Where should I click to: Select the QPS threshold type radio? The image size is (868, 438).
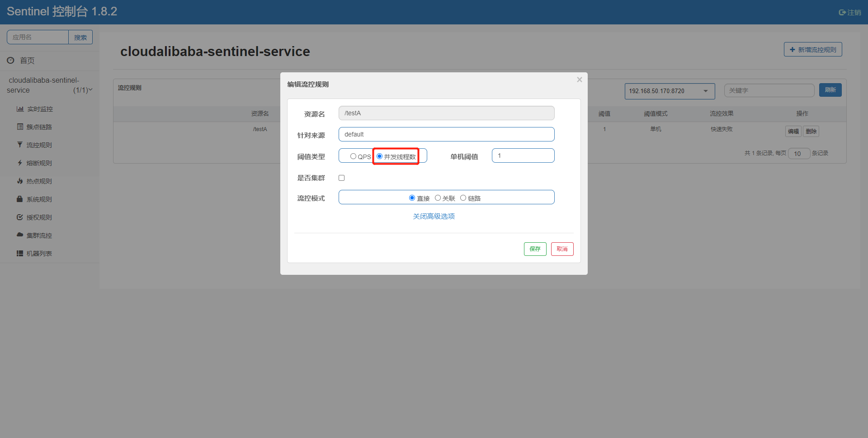(x=353, y=156)
